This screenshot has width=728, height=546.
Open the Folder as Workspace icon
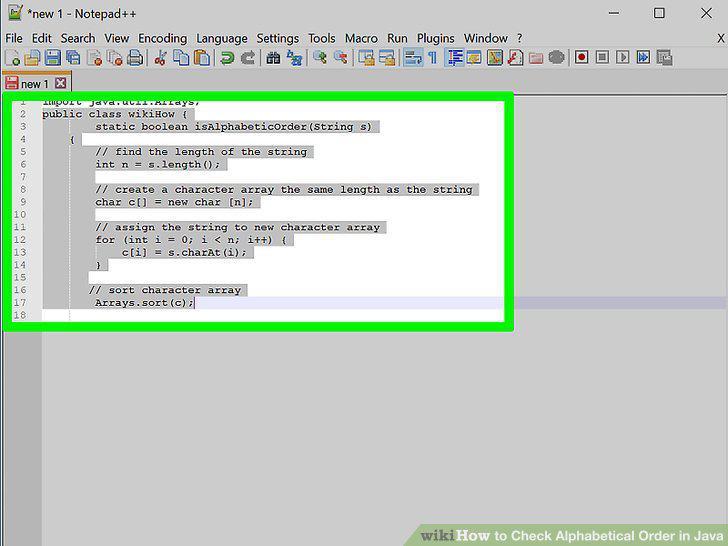click(x=536, y=58)
